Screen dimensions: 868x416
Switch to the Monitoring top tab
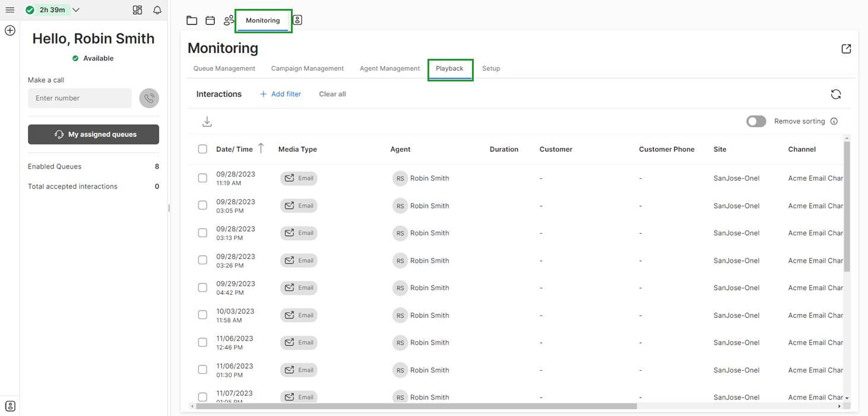[x=263, y=21]
